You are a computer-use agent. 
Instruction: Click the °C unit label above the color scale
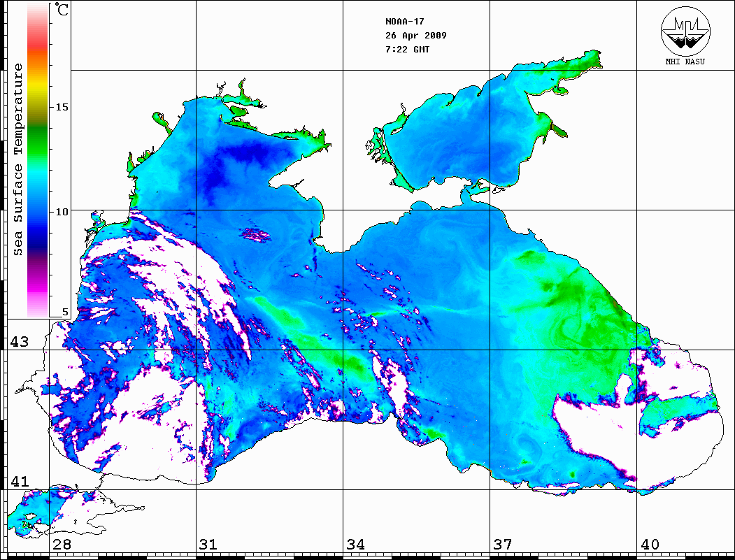point(62,9)
